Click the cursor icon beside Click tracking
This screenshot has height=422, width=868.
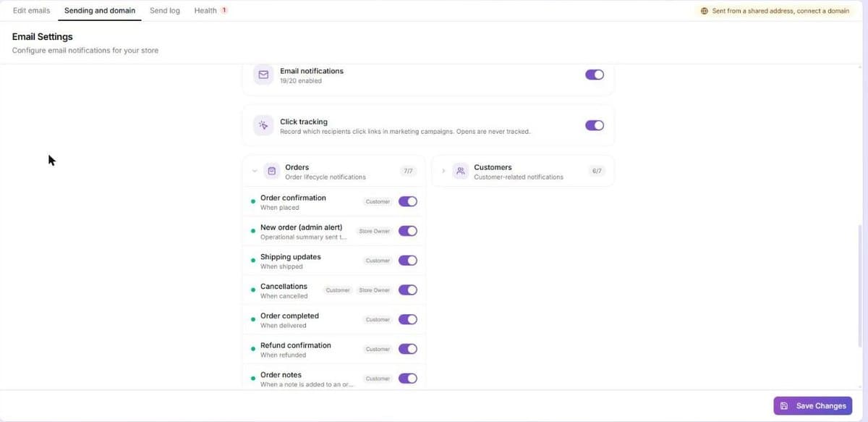263,125
